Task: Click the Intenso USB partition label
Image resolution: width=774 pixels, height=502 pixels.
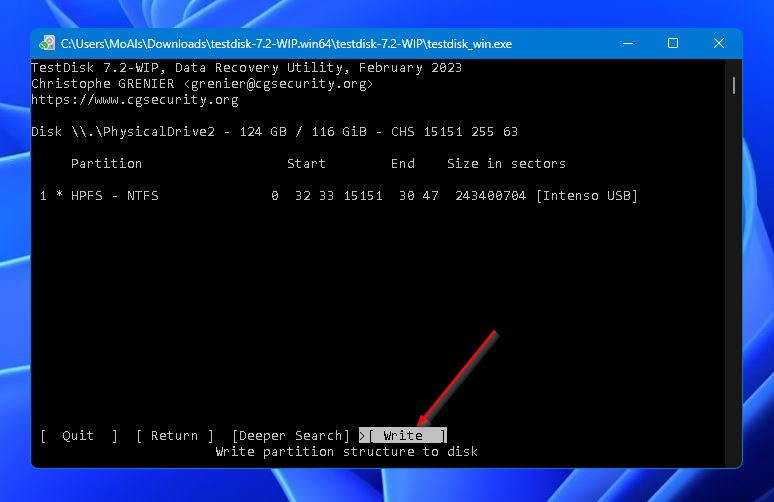Action: pyautogui.click(x=587, y=196)
